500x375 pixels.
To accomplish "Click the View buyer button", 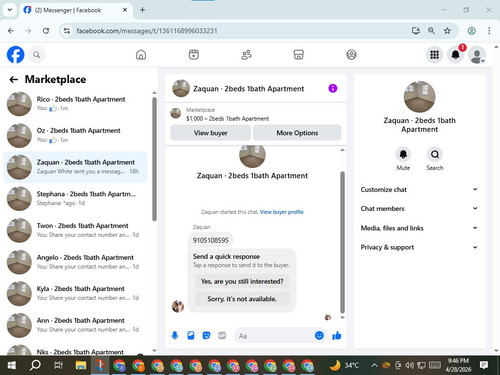I will pyautogui.click(x=211, y=133).
